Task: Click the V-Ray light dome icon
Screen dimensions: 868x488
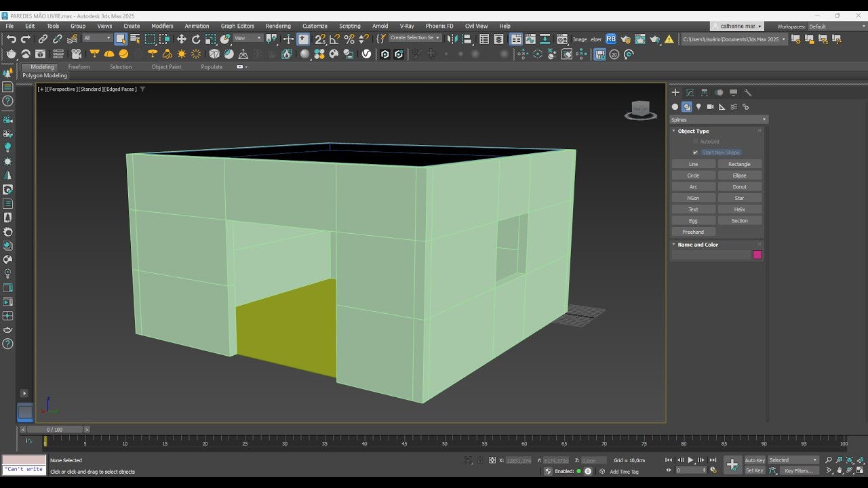Action: pyautogui.click(x=109, y=54)
